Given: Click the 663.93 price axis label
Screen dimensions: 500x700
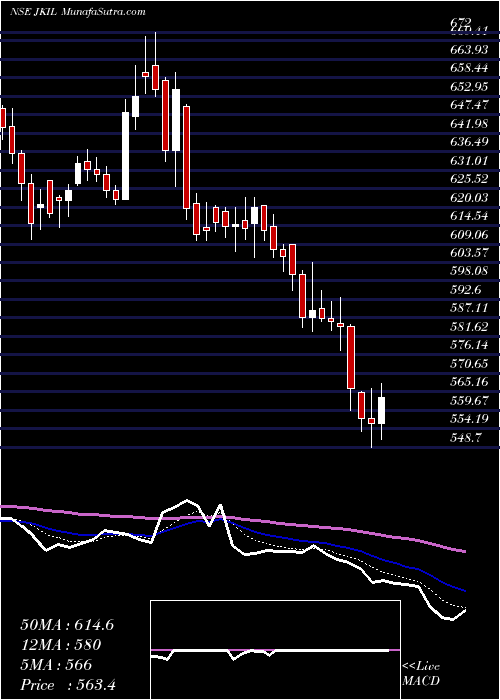Looking at the screenshot, I should click(469, 50).
